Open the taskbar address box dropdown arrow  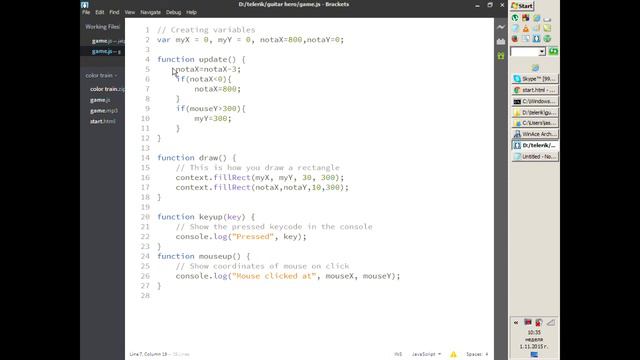point(542,51)
